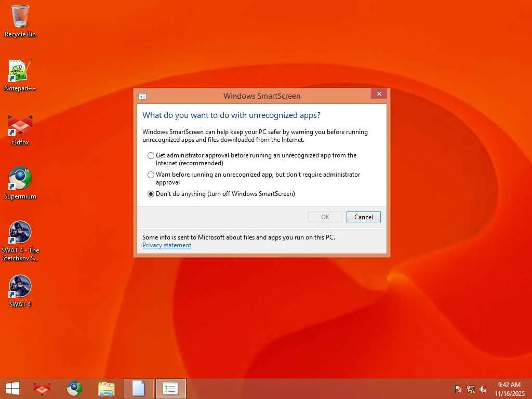
Task: Click 'What do you want to do with unrecognized apps?' heading
Action: click(x=231, y=115)
